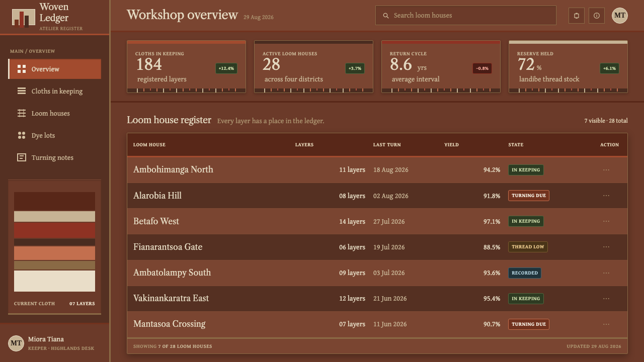Open action dots for Betafo West
Viewport: 644px width, 362px height.
(606, 221)
